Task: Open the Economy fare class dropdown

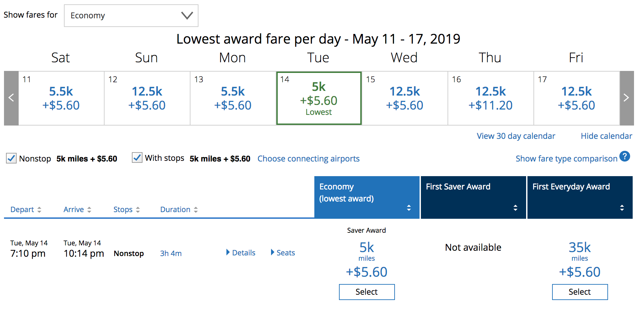Action: [131, 16]
